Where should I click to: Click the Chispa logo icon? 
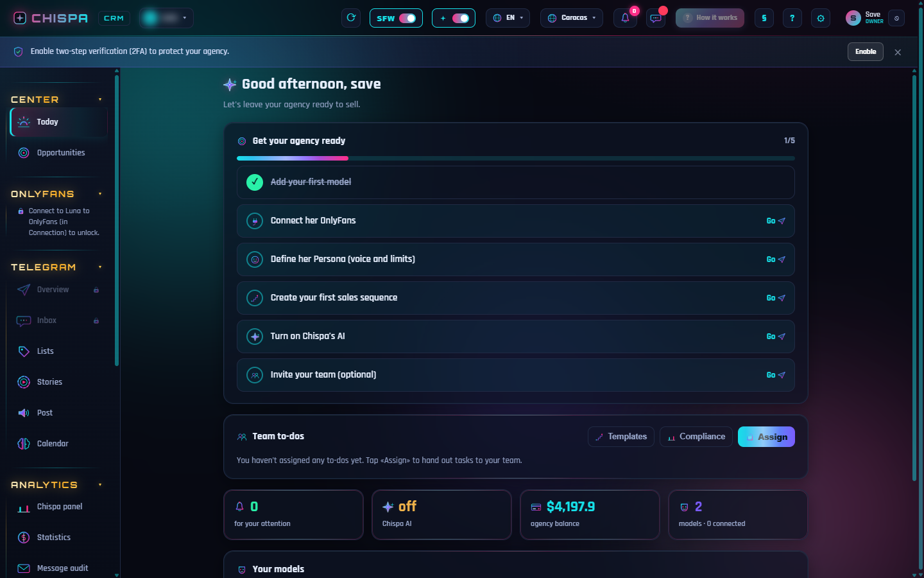point(20,18)
